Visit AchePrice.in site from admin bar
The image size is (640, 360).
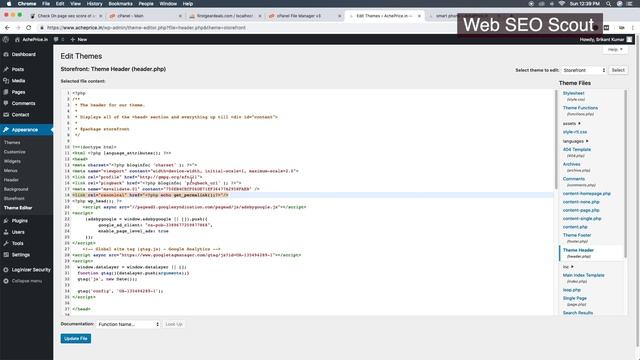pos(31,40)
